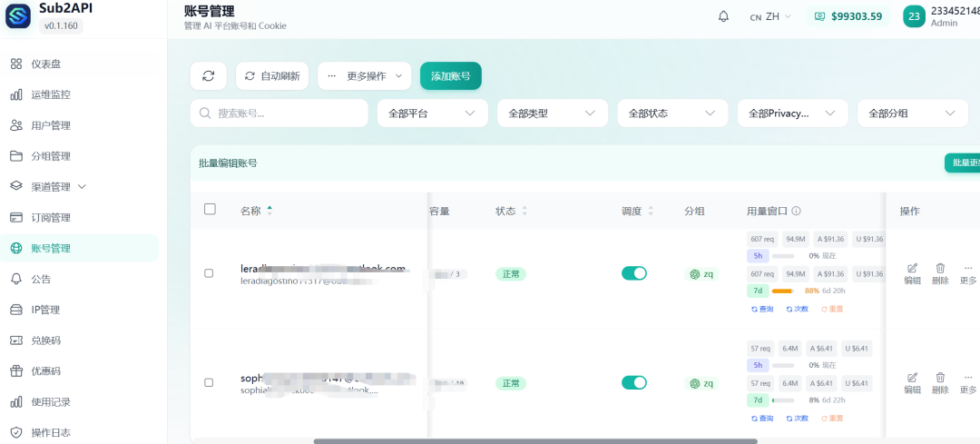Check the select-all header checkbox
980x444 pixels.
[x=210, y=210]
